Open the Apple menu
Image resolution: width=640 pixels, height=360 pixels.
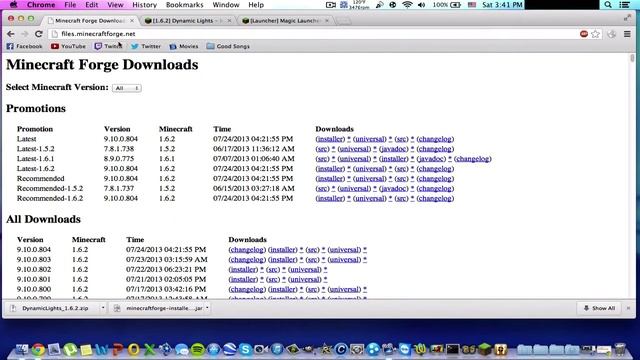pyautogui.click(x=13, y=4)
